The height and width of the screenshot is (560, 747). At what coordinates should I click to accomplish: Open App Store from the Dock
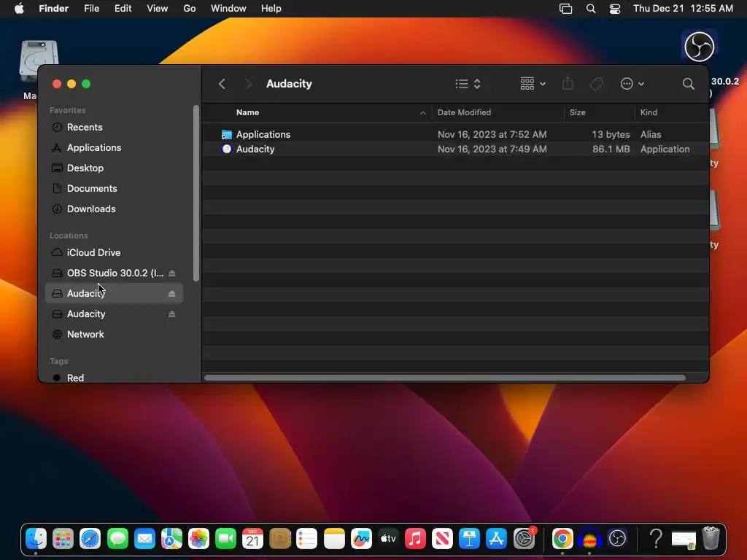coord(496,539)
